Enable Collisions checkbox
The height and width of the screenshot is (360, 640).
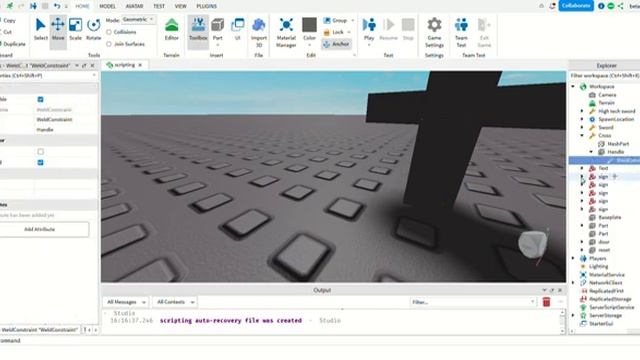pos(109,32)
